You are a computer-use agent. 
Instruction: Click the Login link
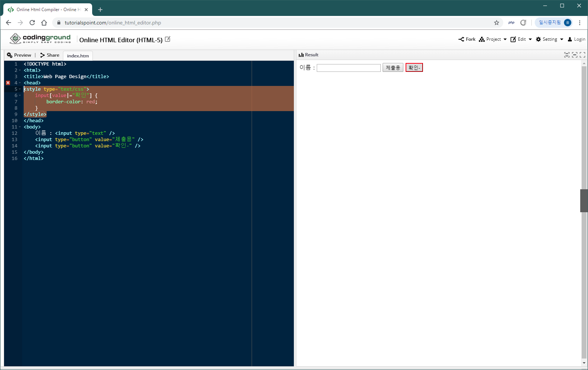coord(577,39)
